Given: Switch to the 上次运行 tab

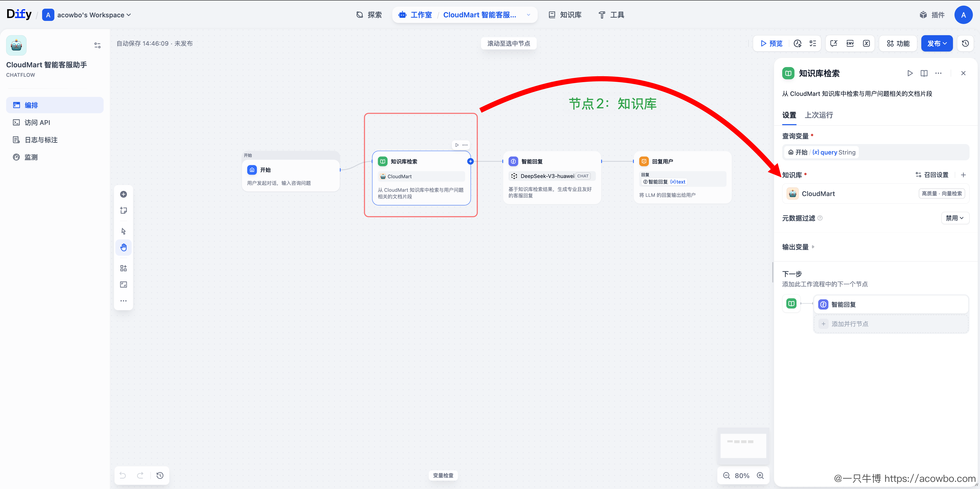Looking at the screenshot, I should (x=819, y=115).
